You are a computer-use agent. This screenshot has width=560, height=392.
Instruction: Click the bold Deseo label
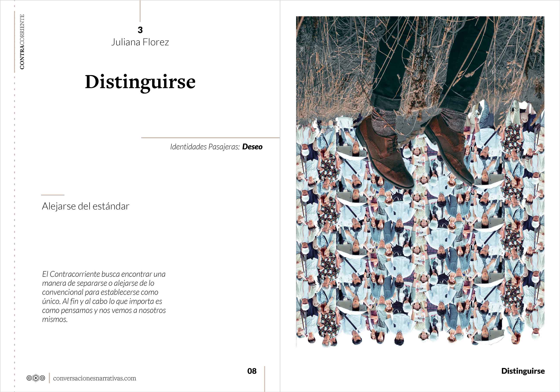click(252, 147)
